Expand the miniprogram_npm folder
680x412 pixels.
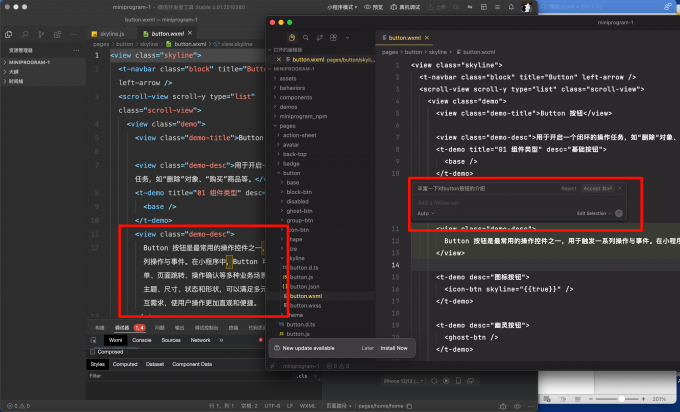(303, 116)
